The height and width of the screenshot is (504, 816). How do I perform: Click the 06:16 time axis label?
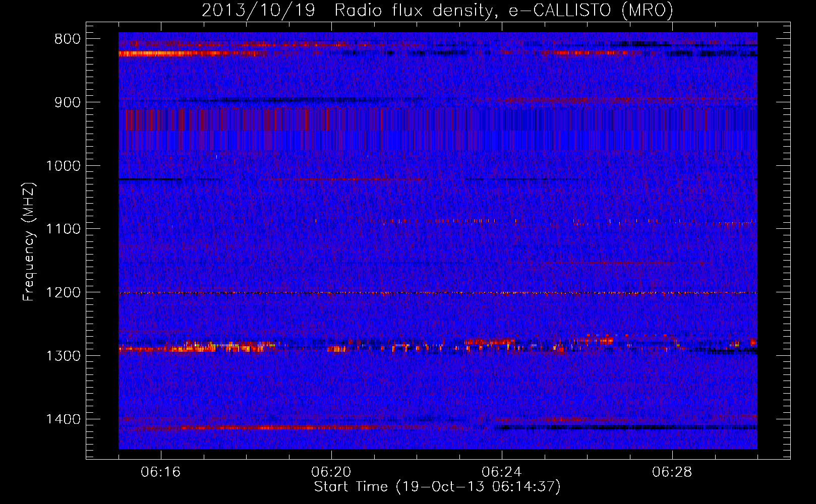[161, 472]
